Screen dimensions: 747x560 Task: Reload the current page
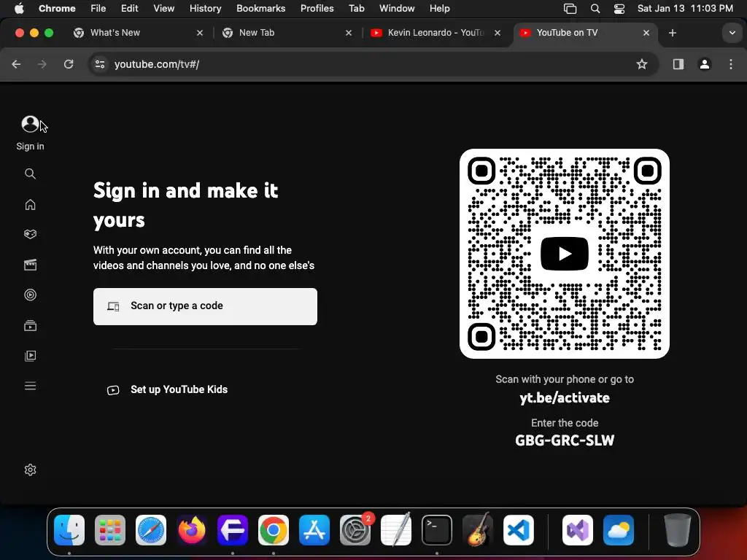click(69, 64)
